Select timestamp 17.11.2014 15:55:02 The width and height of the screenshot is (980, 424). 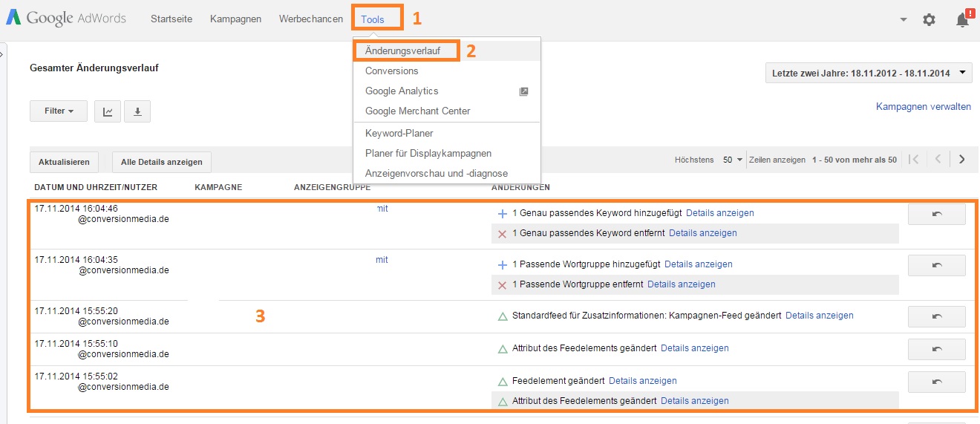pyautogui.click(x=76, y=376)
